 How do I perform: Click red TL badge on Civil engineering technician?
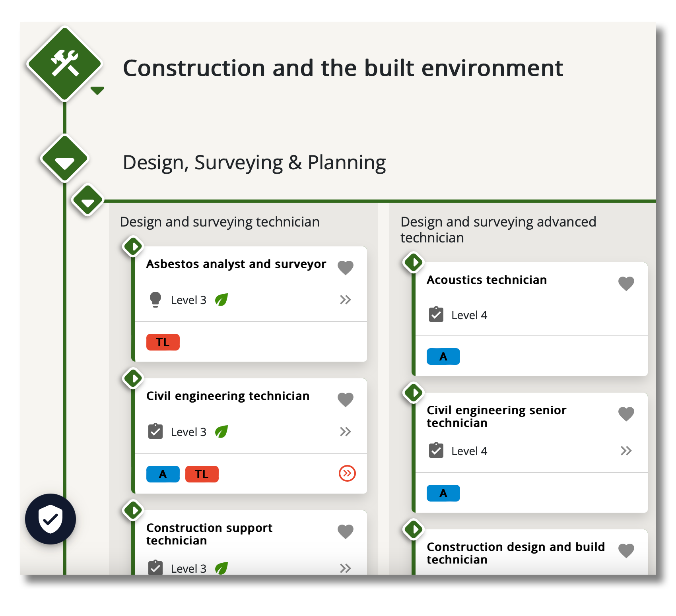[x=202, y=474]
